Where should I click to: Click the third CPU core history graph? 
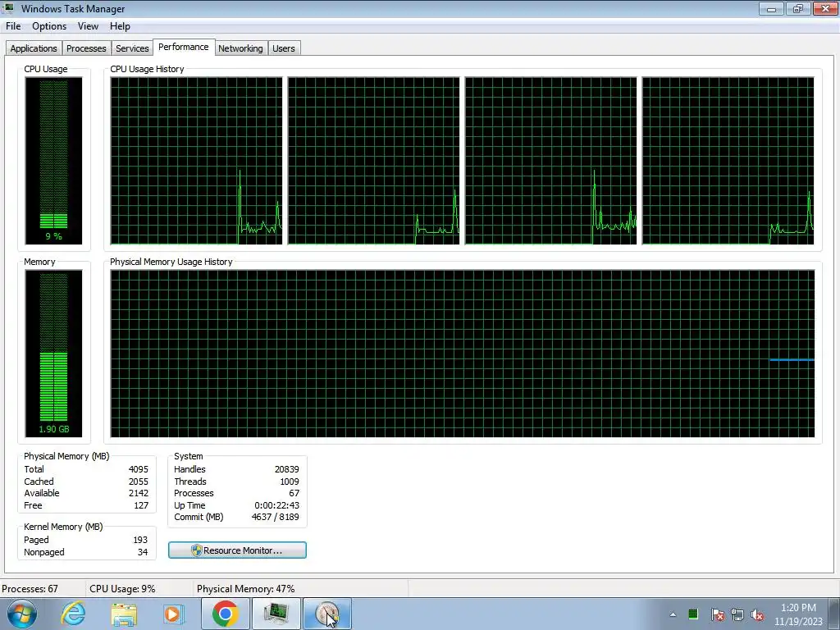point(550,161)
